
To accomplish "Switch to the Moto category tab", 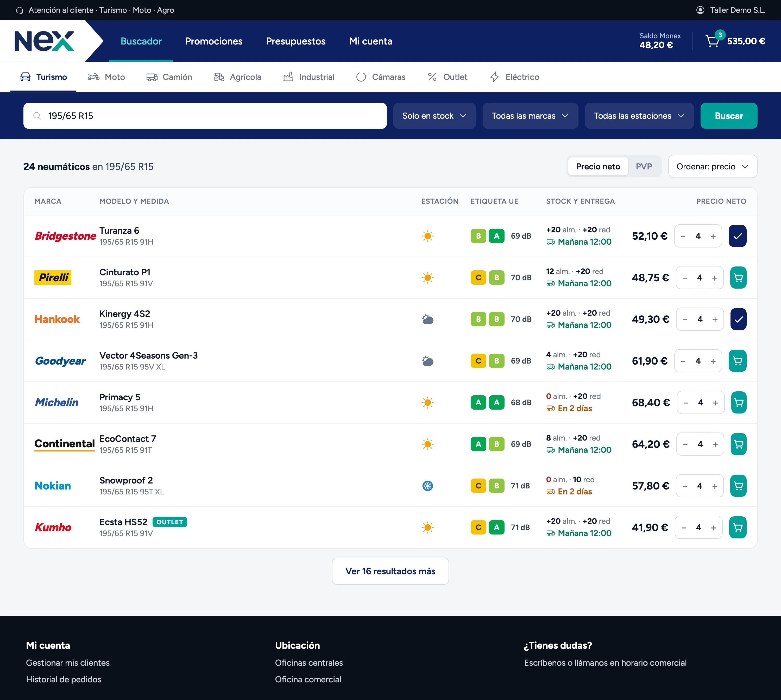I will coord(106,77).
